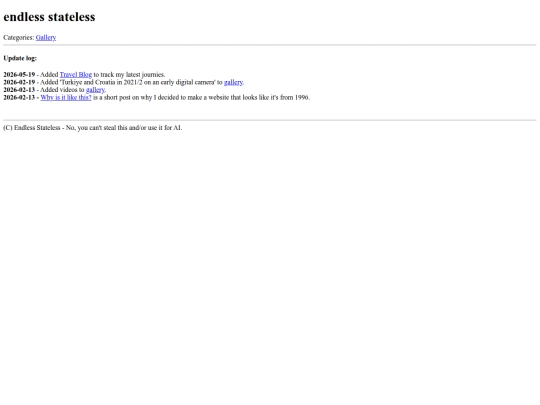Click the text 'to track my latest journies.'
540x405 pixels.
click(129, 74)
